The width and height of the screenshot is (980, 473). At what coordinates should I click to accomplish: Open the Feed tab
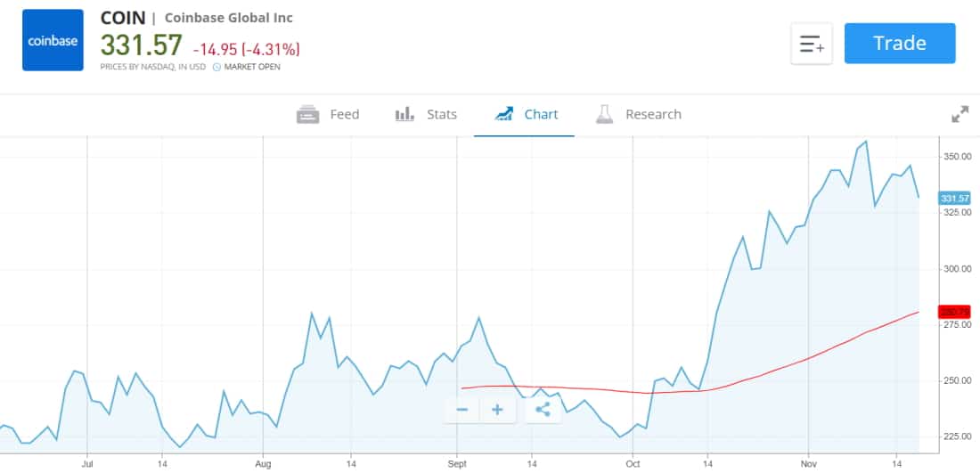point(328,115)
